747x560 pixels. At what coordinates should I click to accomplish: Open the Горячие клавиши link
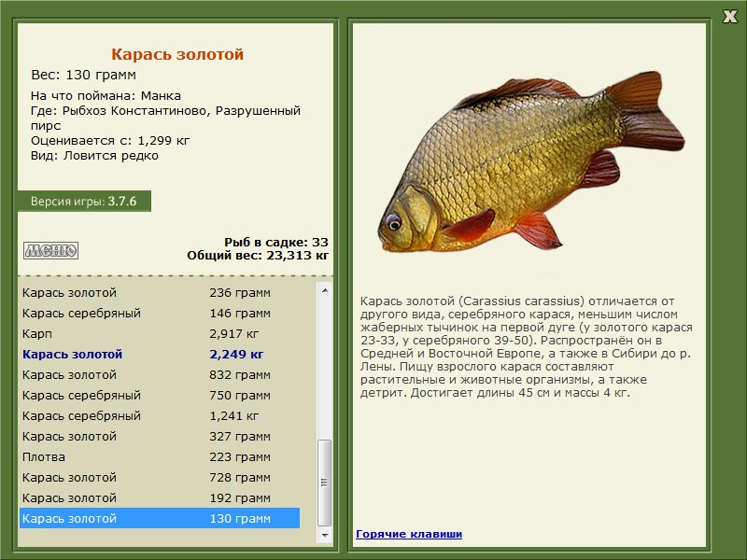tap(408, 534)
